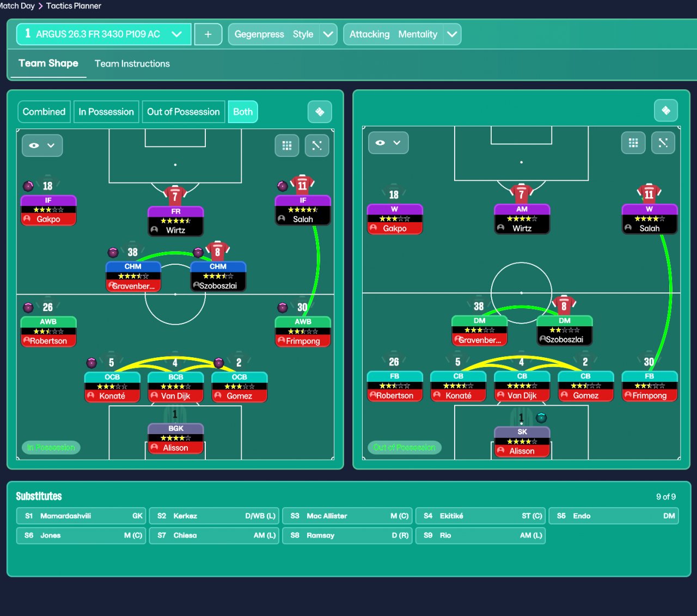
Task: Switch to the Team Shape tab
Action: pos(48,63)
